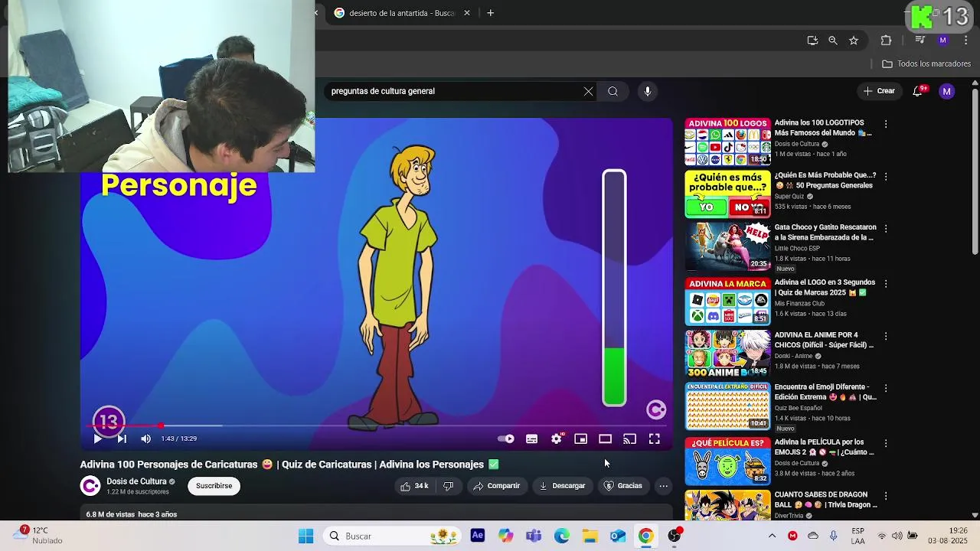Launch After Effects from the taskbar
This screenshot has width=980, height=551.
[x=477, y=536]
